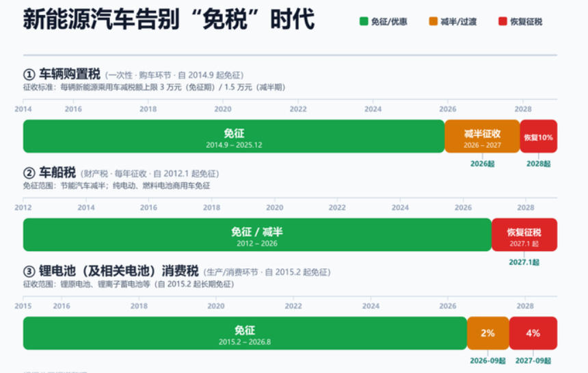Select the heading ③ 锂电池（及相关电池）消费税
Viewport: 588px width, 373px height.
[111, 271]
